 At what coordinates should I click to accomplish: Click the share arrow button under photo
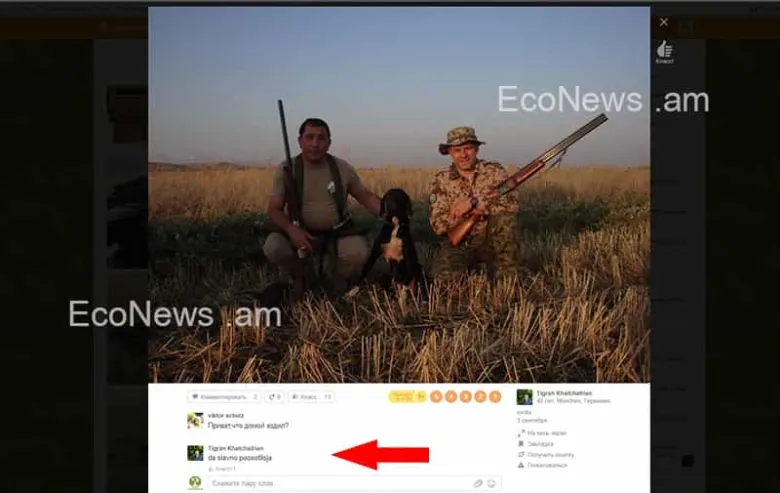(274, 397)
